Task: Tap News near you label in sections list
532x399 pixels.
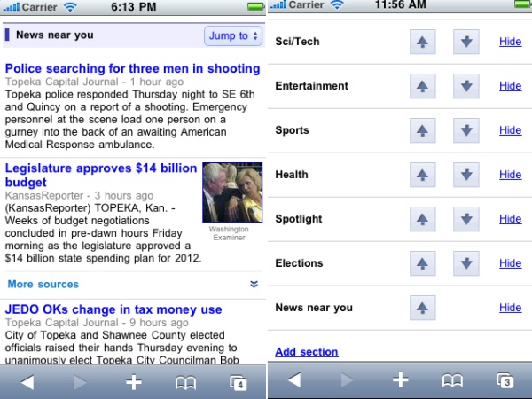Action: (314, 308)
